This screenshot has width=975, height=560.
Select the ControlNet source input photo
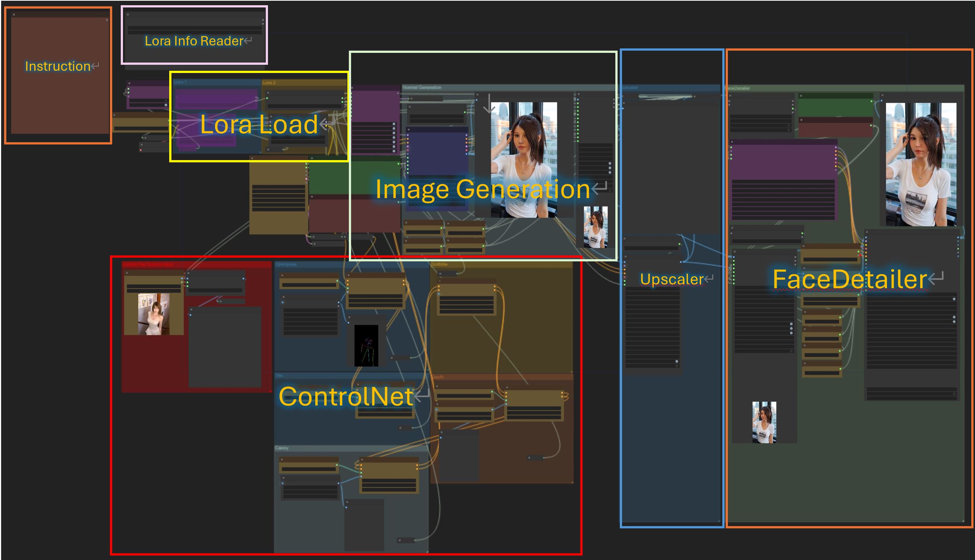pos(154,314)
